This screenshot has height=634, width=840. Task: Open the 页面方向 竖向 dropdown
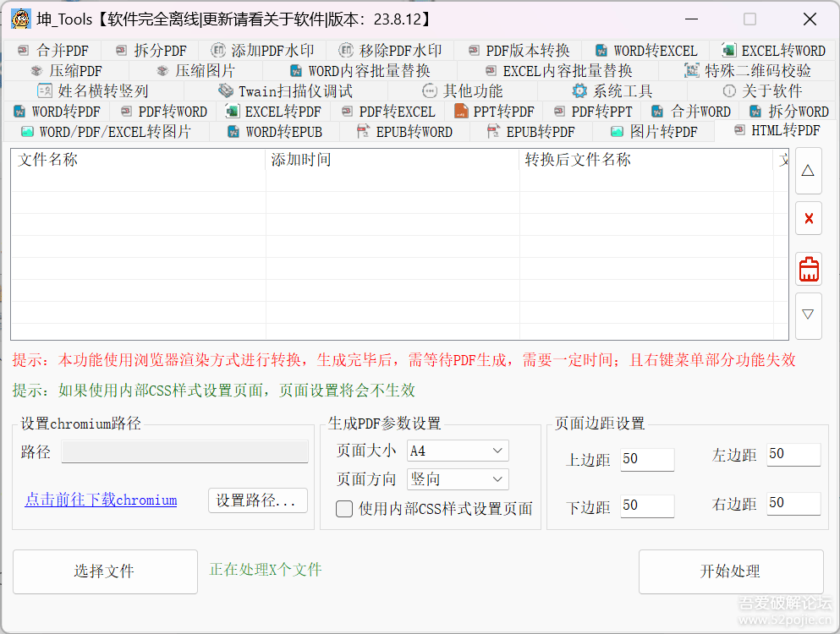(458, 478)
